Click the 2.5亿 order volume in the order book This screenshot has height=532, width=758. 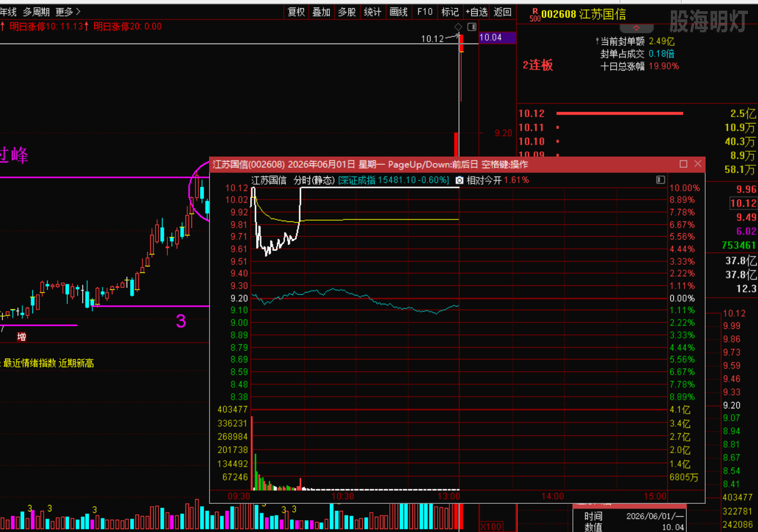click(x=743, y=114)
